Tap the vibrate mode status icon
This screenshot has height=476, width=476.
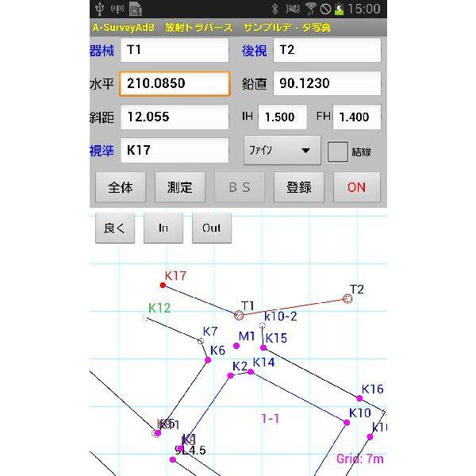point(293,9)
